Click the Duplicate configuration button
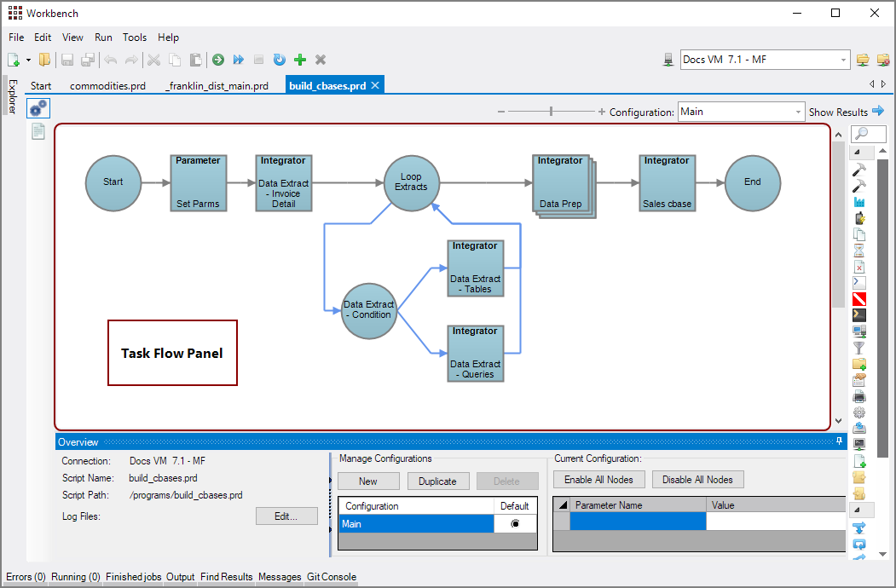The width and height of the screenshot is (896, 588). click(437, 481)
